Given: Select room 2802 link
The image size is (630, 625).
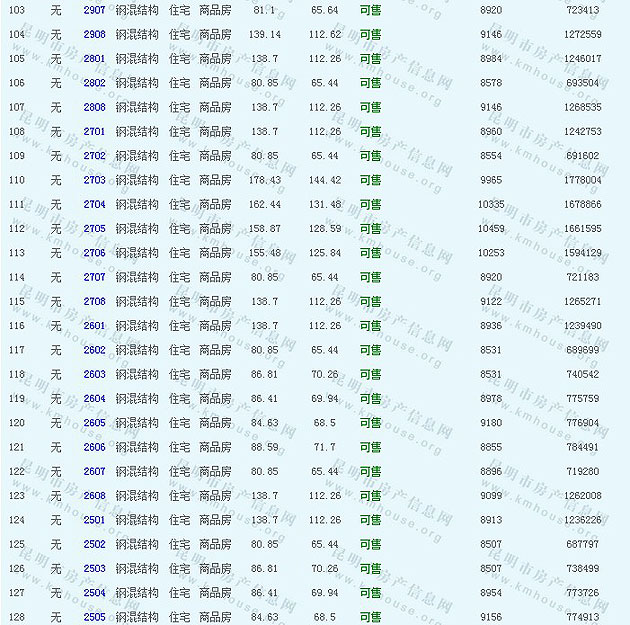Looking at the screenshot, I should 94,83.
